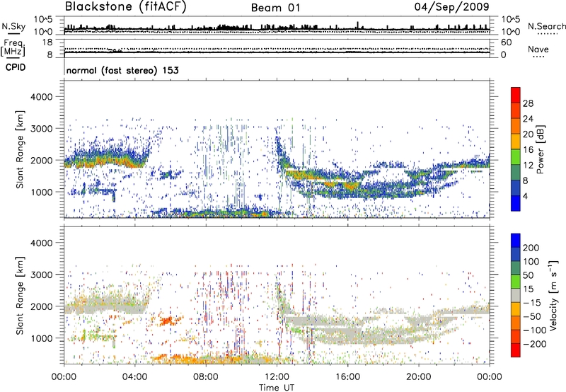Click the date '04/Sep/2009'
This screenshot has height=392, width=566.
(451, 6)
